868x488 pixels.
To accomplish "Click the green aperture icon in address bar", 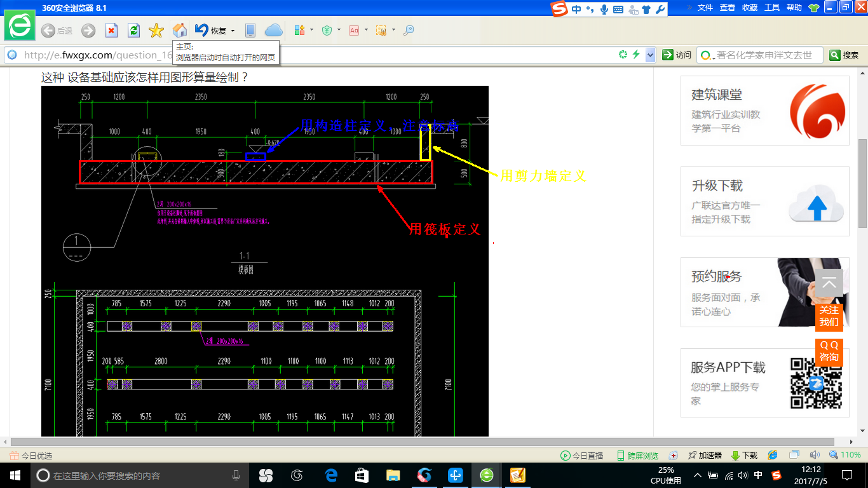I will (623, 55).
